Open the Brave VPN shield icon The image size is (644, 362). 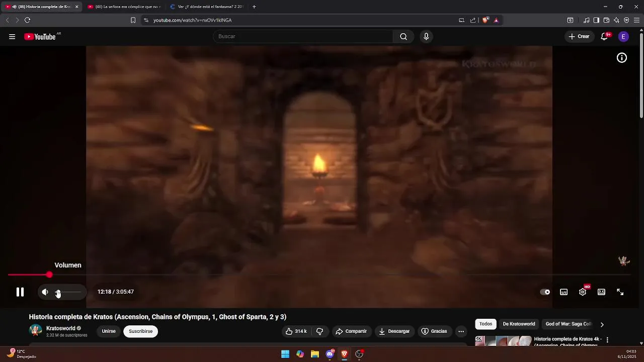click(626, 20)
